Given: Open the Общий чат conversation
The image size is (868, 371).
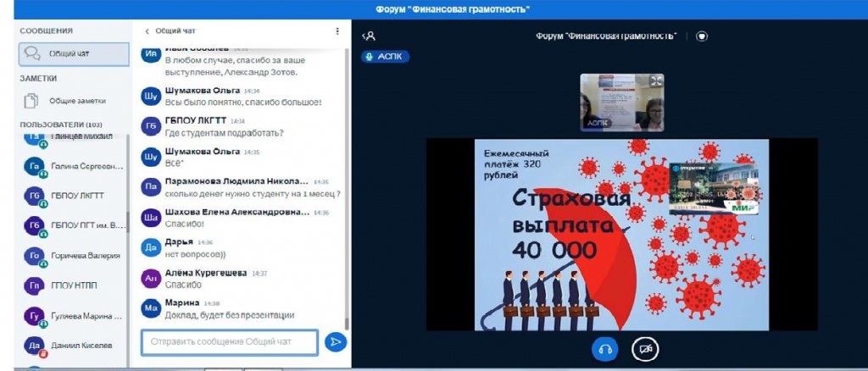Looking at the screenshot, I should 74,54.
